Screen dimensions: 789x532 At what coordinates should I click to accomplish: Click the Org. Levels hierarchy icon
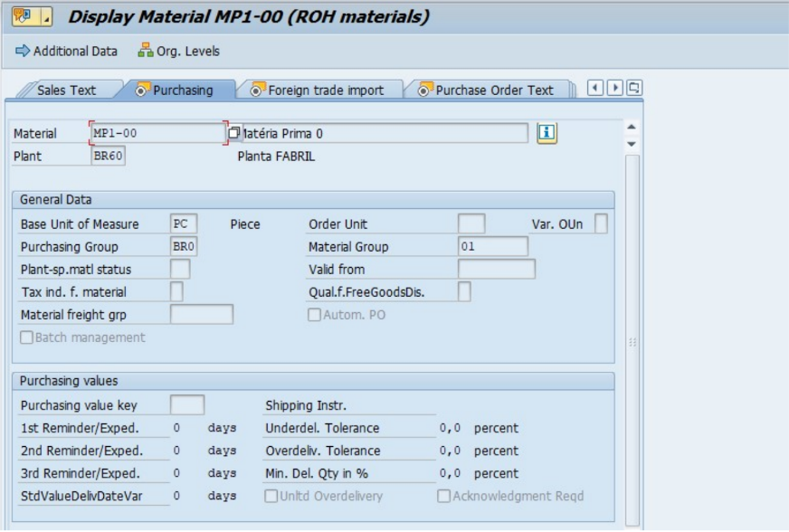tap(145, 51)
